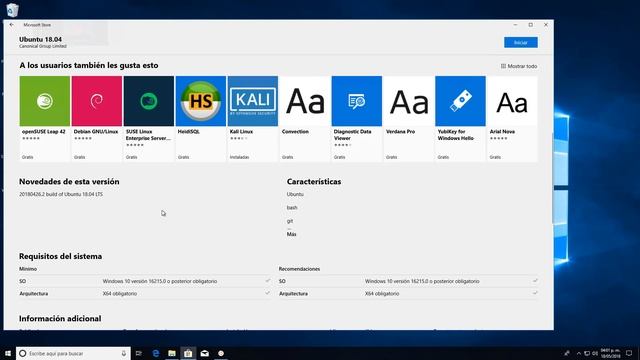
Task: Click the Ubuntu 18.04 title text
Action: (40, 40)
